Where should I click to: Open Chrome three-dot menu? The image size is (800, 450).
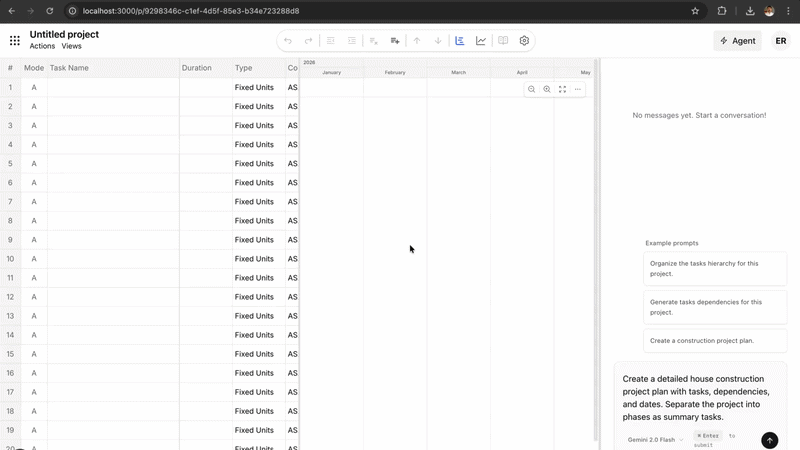click(x=788, y=11)
